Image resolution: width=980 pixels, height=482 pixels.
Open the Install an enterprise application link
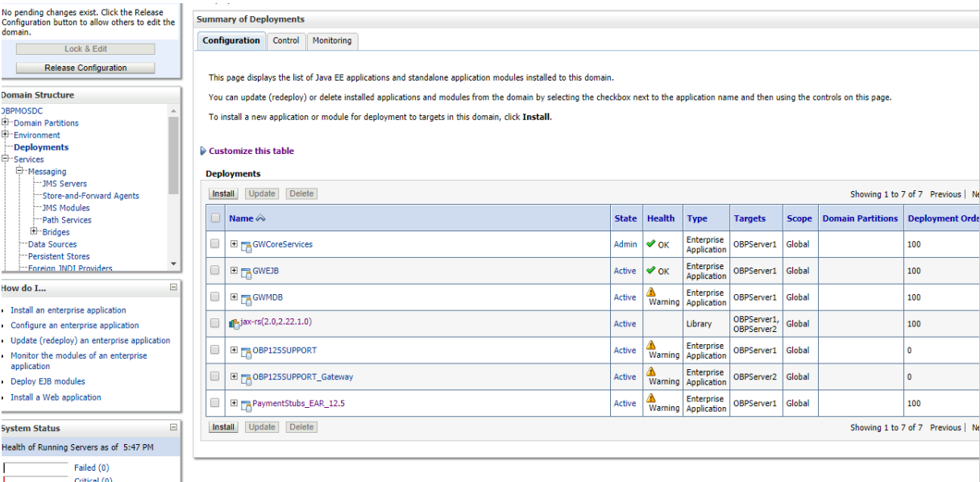pyautogui.click(x=68, y=310)
